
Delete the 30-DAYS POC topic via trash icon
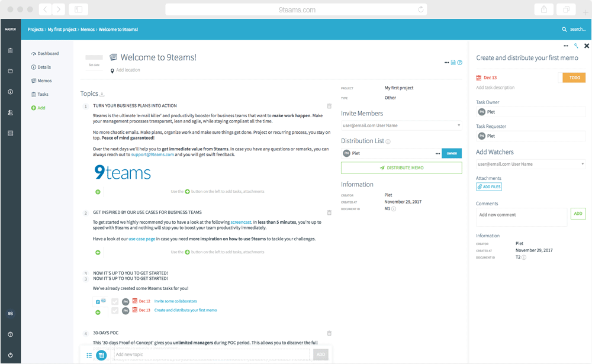tap(329, 333)
